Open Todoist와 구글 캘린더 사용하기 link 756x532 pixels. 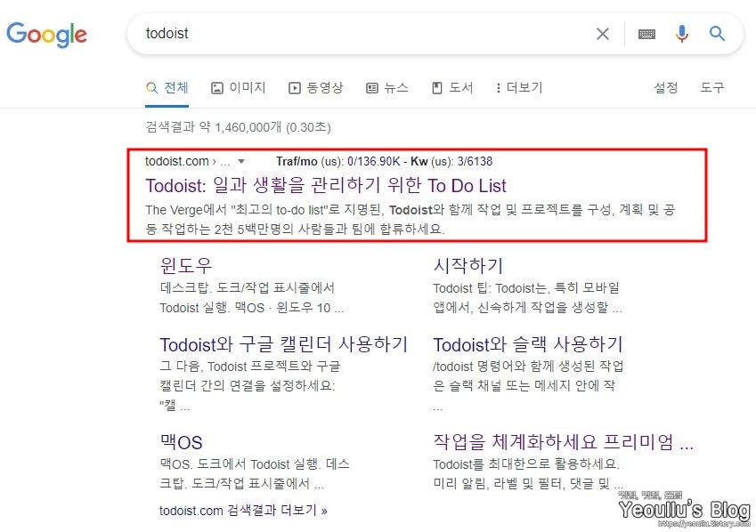(283, 344)
